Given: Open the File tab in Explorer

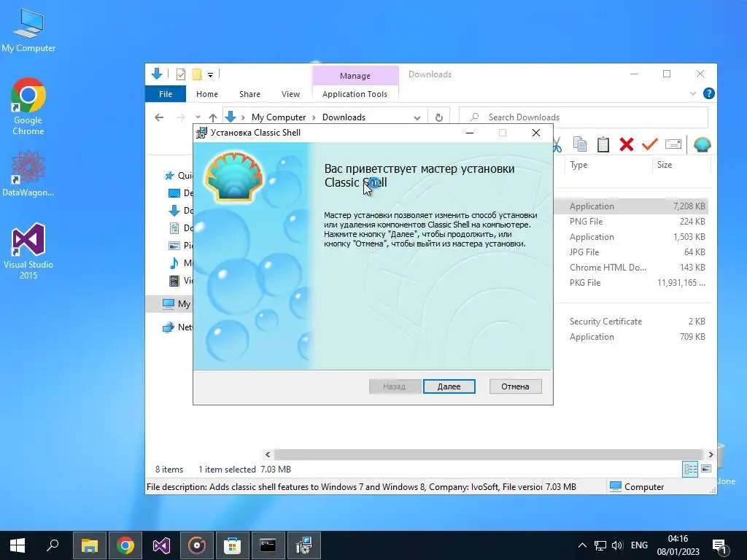Looking at the screenshot, I should [x=166, y=94].
